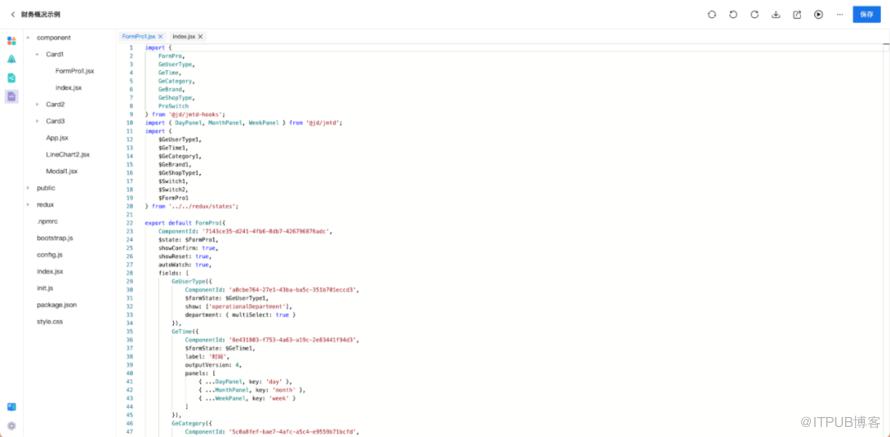The image size is (890, 437).
Task: Open Modal1.jsx in the file tree
Action: (62, 171)
